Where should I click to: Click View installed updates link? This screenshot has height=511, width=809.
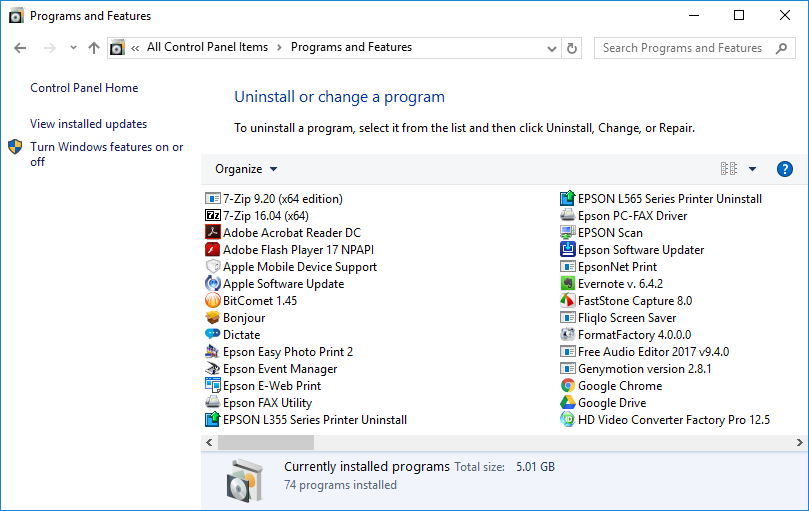(88, 124)
